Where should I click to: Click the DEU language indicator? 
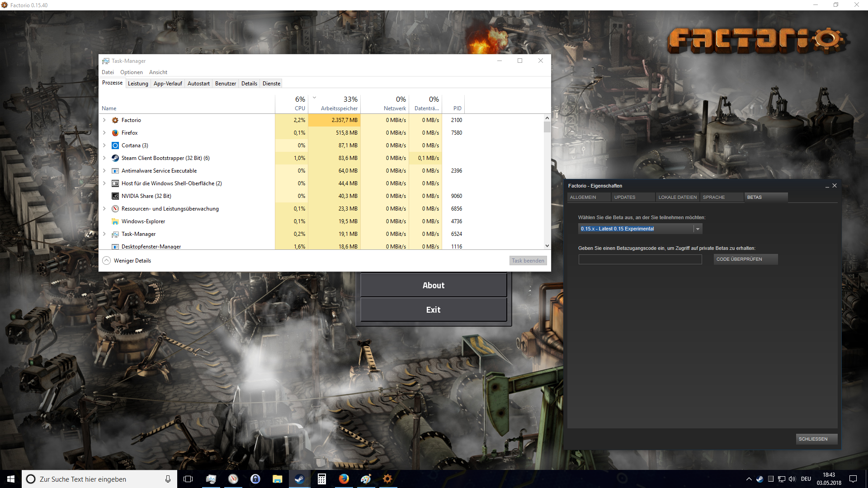click(x=806, y=479)
